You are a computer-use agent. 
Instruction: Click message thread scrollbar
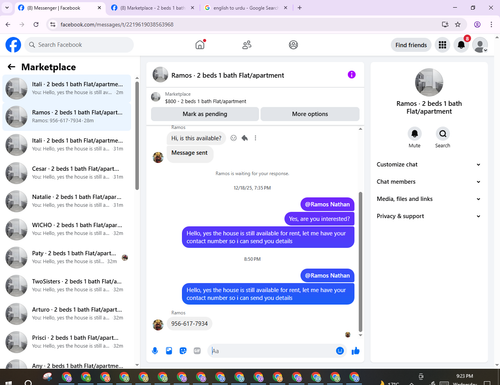coord(360,262)
